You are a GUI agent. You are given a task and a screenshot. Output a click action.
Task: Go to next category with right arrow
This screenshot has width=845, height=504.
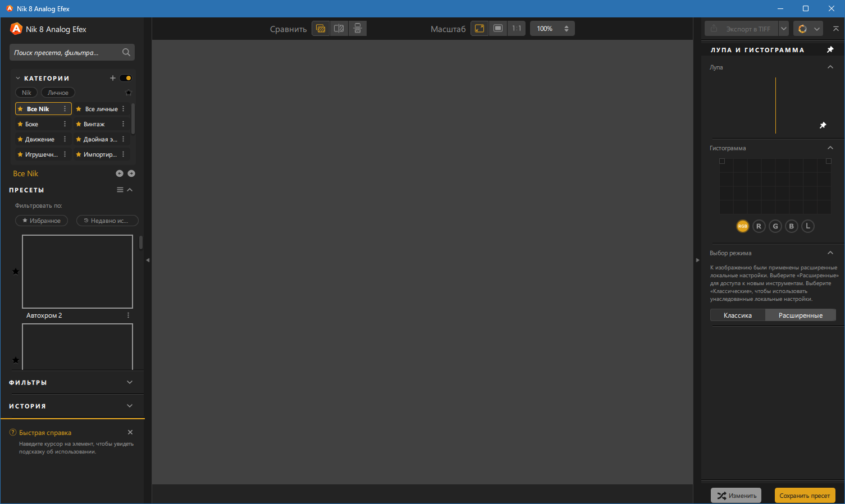pyautogui.click(x=131, y=173)
